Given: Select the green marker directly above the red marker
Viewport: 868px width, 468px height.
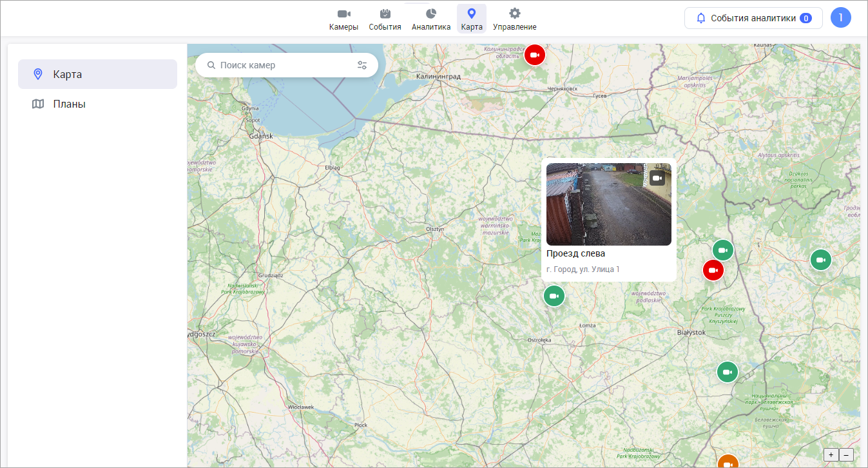Looking at the screenshot, I should coord(723,250).
